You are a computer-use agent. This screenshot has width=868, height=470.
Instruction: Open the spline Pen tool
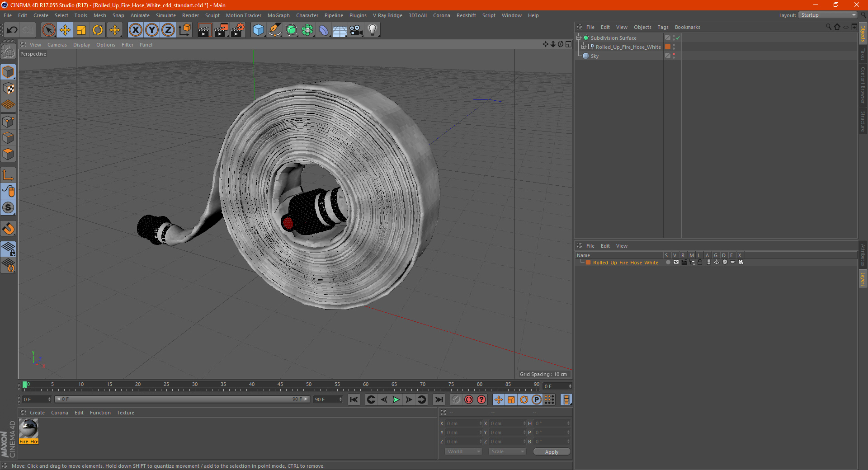(275, 30)
